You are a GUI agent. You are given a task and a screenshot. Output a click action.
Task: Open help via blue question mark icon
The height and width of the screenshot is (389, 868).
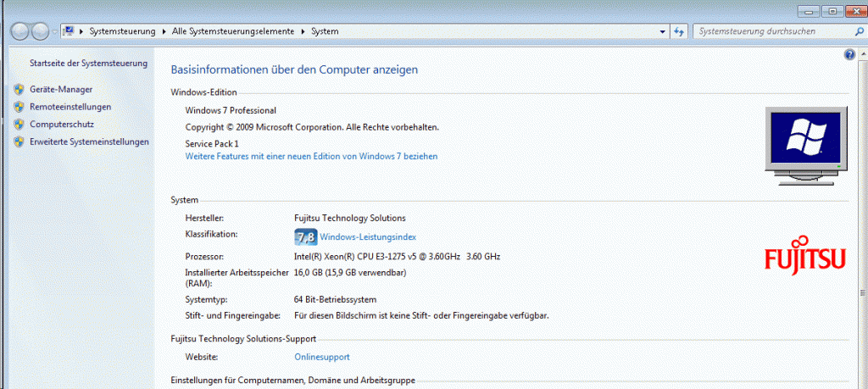tap(850, 54)
